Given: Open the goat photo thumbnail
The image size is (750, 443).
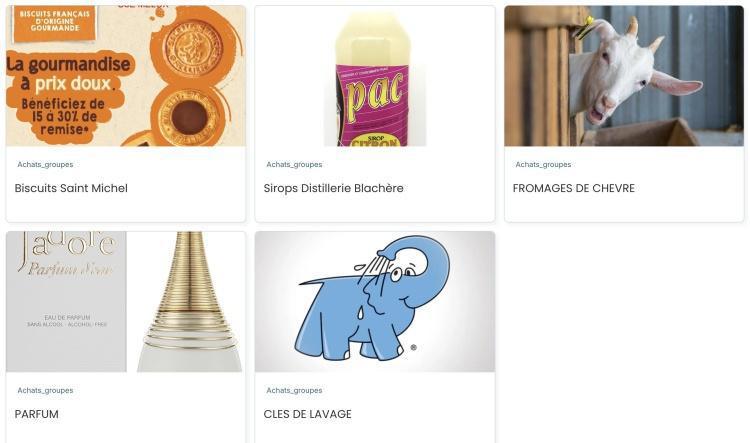Looking at the screenshot, I should (x=624, y=76).
